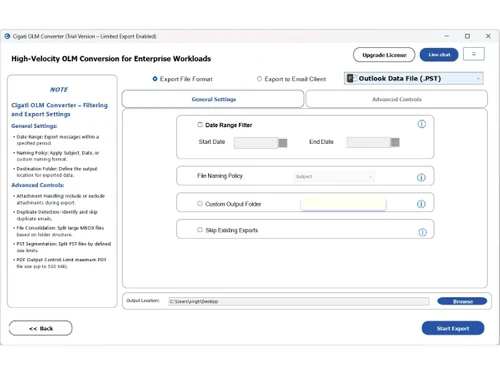Click Browse for output location
This screenshot has height=375, width=500.
(x=462, y=301)
